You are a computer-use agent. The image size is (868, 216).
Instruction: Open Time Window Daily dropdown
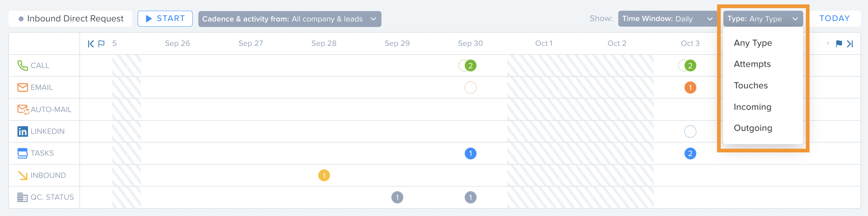tap(668, 19)
